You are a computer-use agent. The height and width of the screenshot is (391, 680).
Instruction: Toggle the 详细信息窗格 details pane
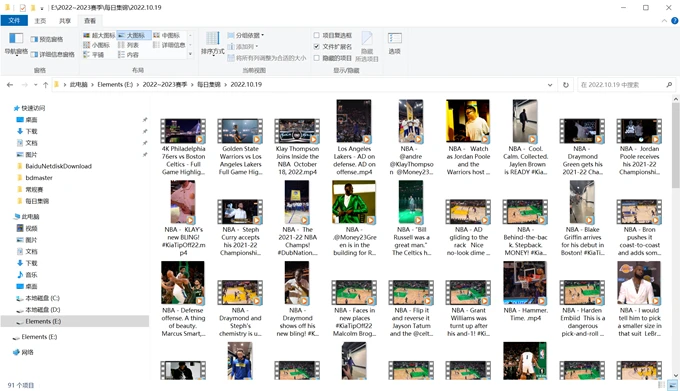(52, 54)
